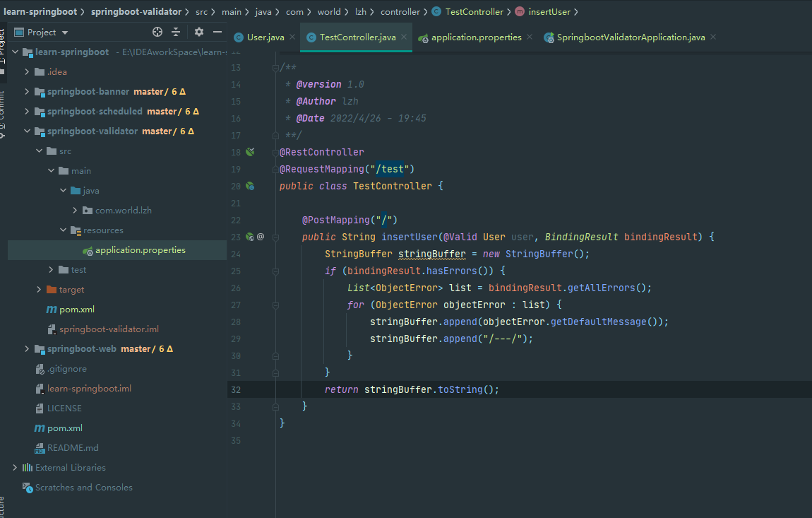The image size is (812, 518).
Task: Click line number 32 in gutter
Action: tap(236, 389)
